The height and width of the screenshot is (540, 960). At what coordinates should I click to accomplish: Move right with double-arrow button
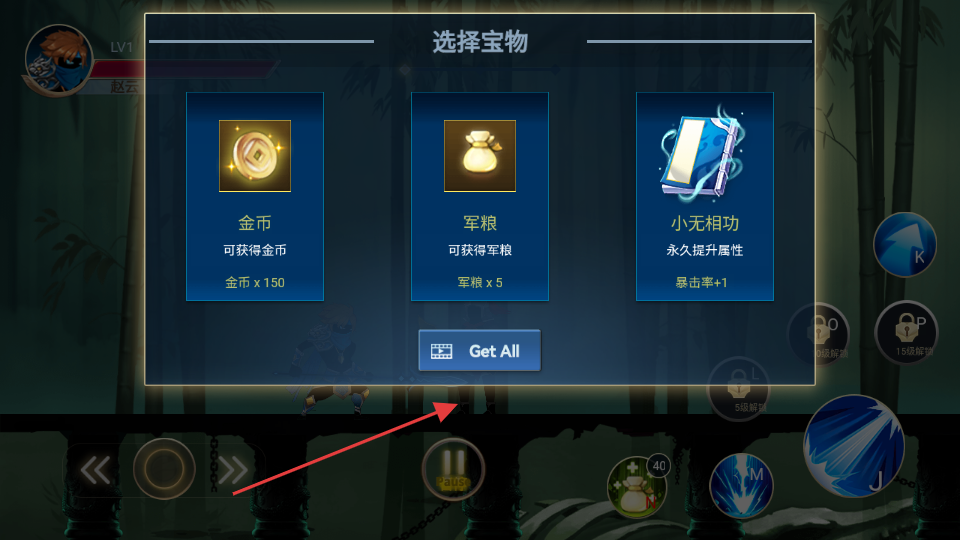pos(233,470)
